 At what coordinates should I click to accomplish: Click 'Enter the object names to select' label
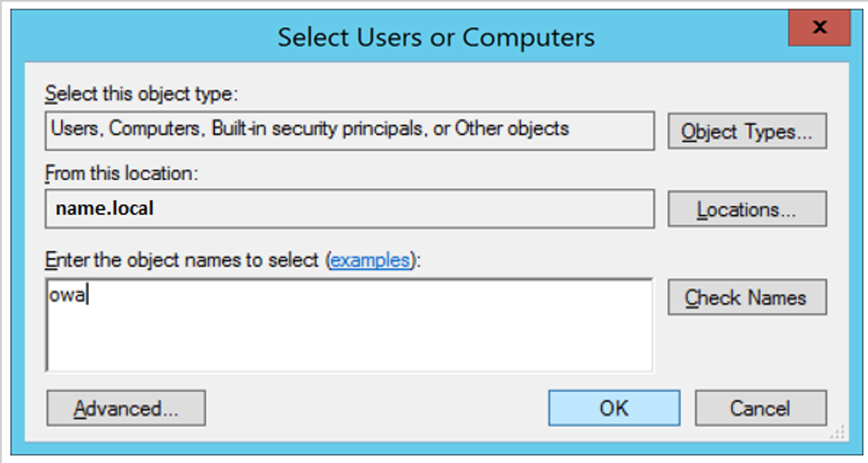click(184, 259)
